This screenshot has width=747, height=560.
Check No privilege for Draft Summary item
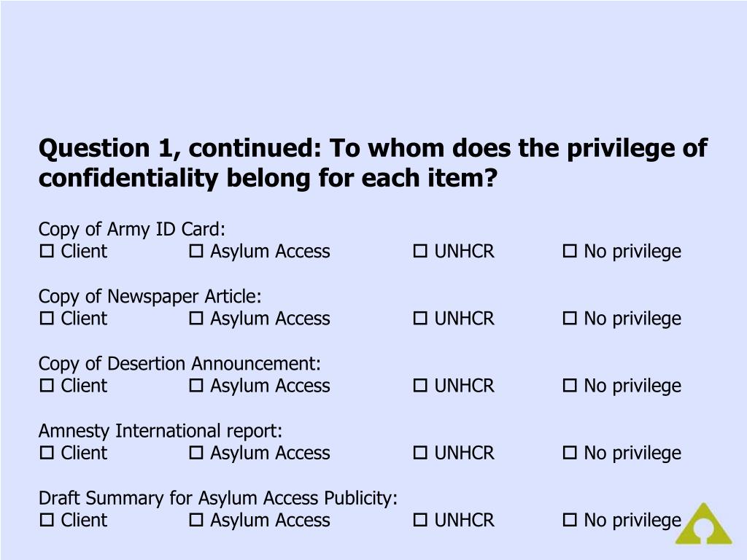(570, 519)
